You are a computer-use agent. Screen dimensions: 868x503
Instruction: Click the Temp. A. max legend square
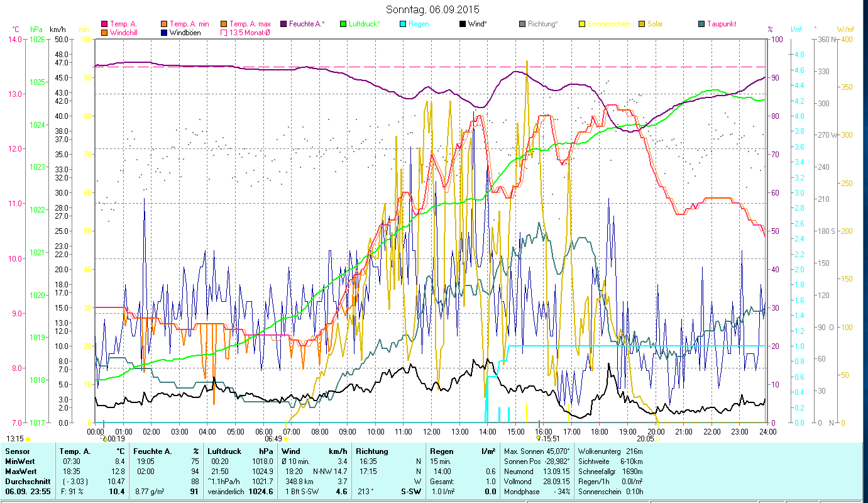click(224, 24)
